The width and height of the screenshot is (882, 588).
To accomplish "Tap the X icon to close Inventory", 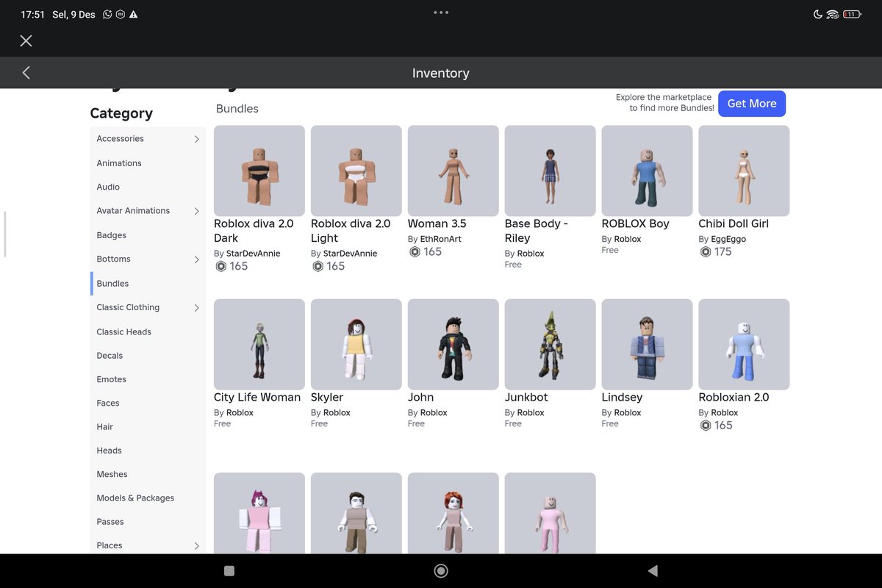I will pos(26,40).
